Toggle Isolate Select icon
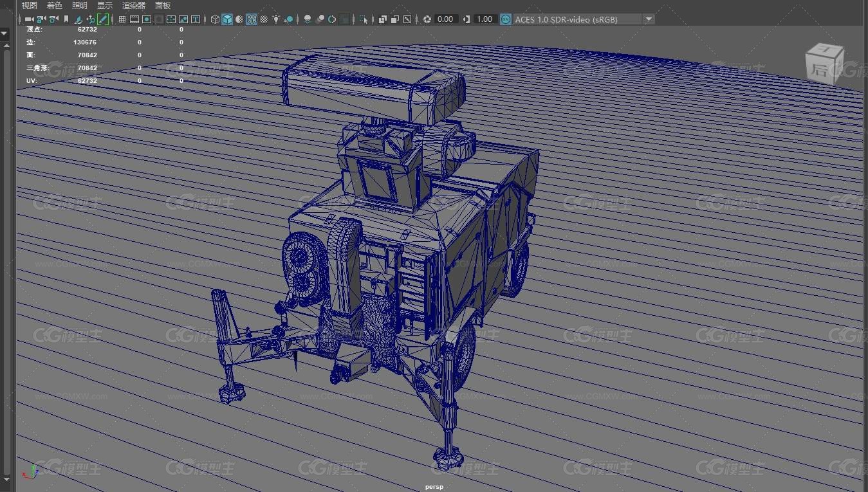Screen dimensions: 868x492 [x=364, y=19]
